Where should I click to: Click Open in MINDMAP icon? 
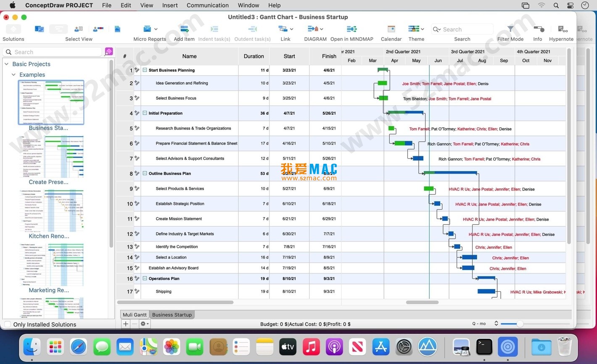pos(351,29)
